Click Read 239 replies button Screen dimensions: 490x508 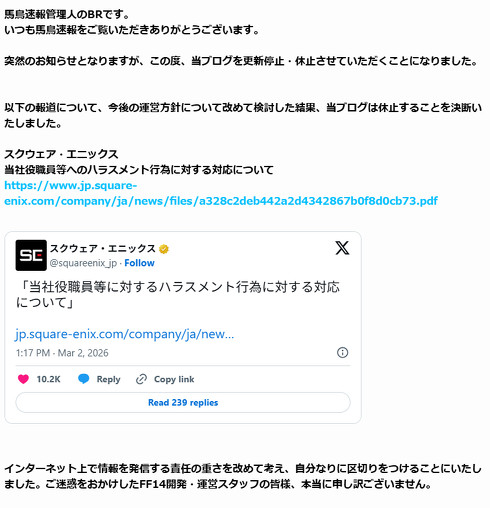point(183,402)
